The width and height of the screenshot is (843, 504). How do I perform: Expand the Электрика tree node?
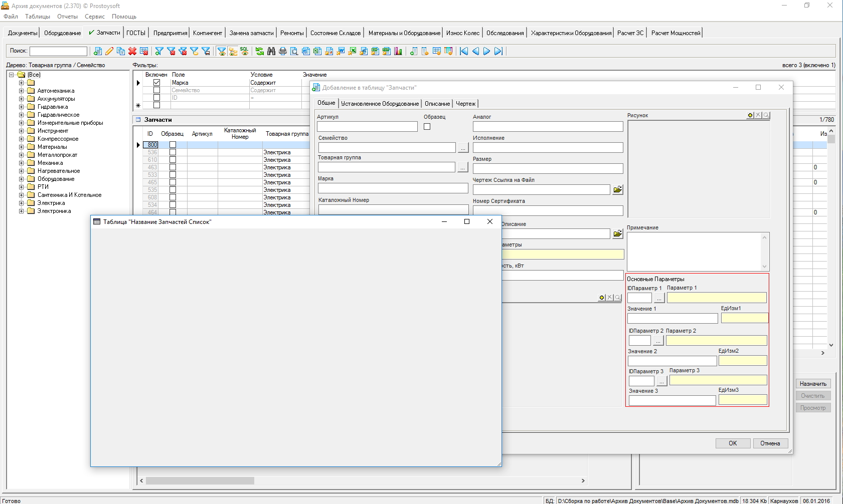(x=21, y=203)
